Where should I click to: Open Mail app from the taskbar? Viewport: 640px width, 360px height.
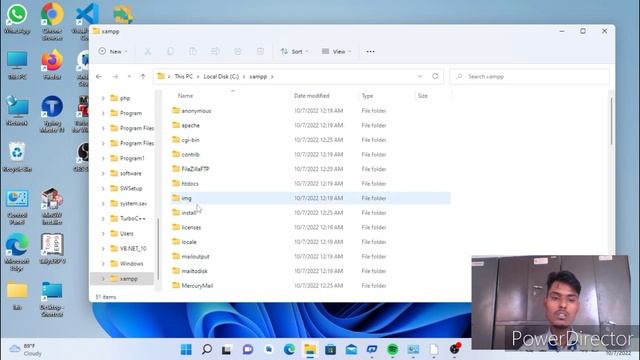coord(351,349)
